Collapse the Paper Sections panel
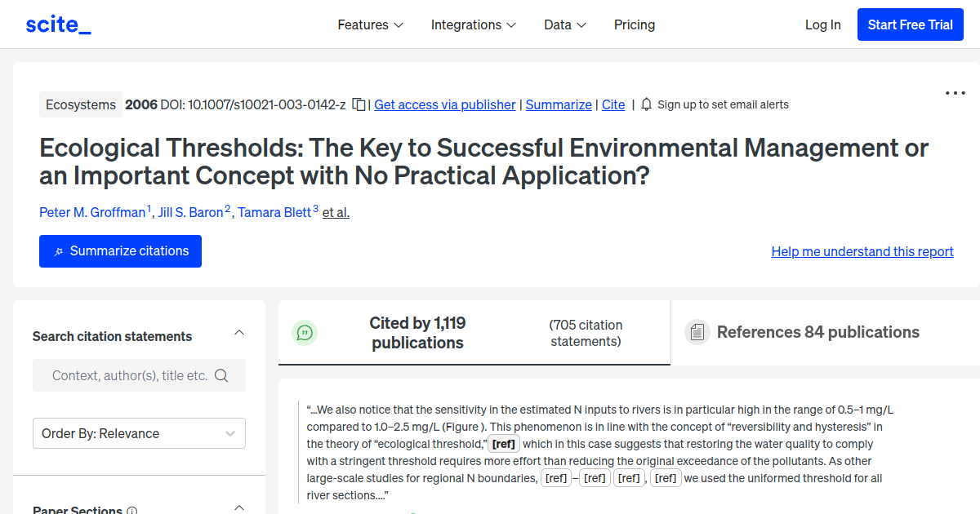980x514 pixels. pos(239,507)
